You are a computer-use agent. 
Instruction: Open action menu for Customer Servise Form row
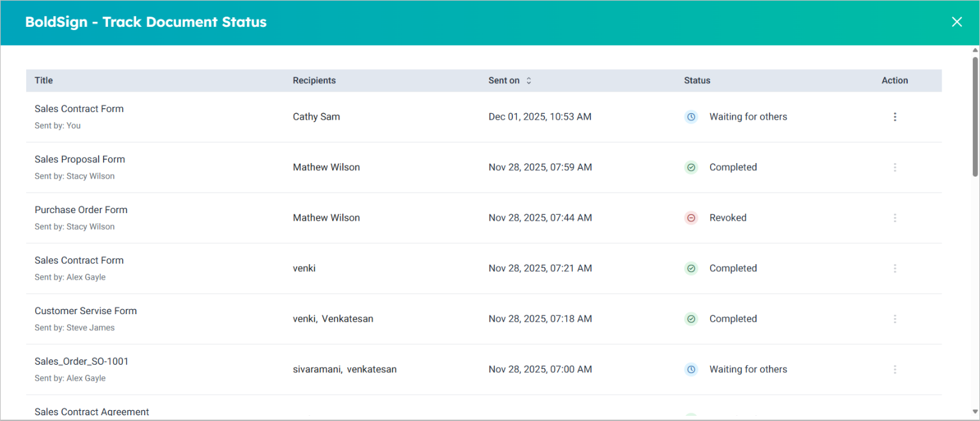tap(895, 319)
